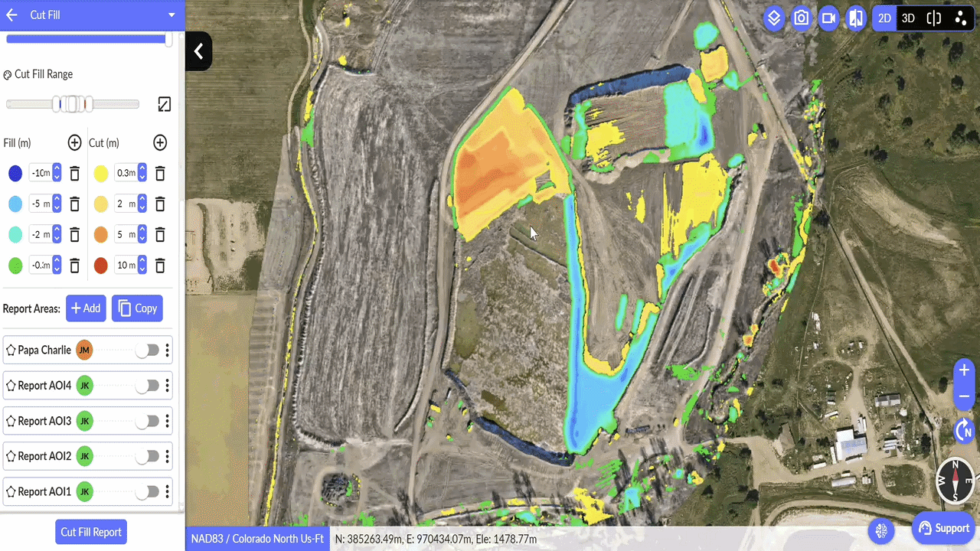Image resolution: width=980 pixels, height=551 pixels.
Task: Open the layers panel icon
Action: coord(774,18)
